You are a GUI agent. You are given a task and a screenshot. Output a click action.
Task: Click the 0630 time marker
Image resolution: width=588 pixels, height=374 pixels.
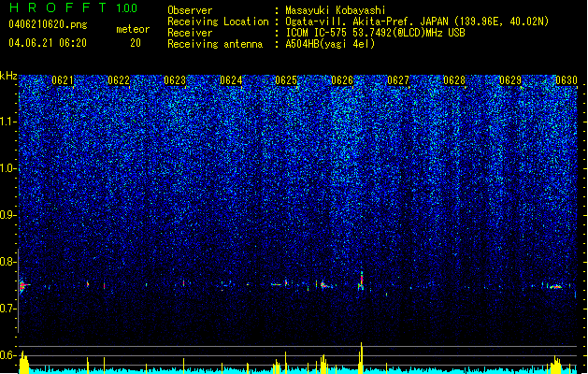566,80
